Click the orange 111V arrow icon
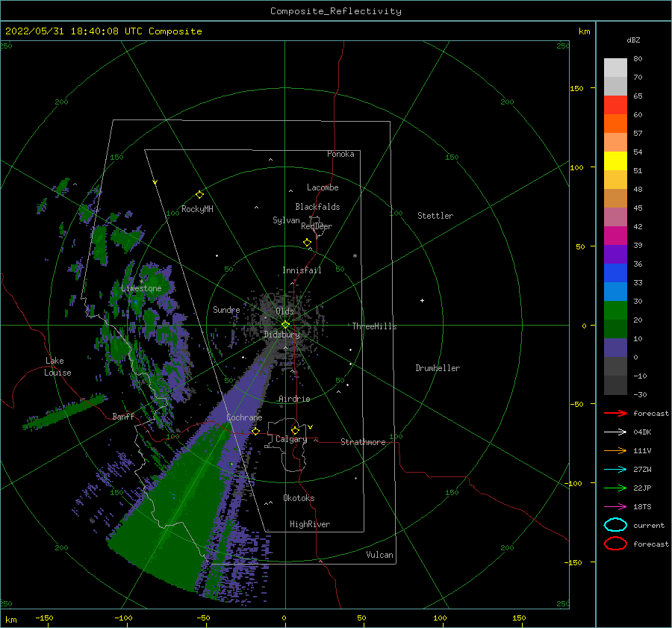This screenshot has width=672, height=628. (x=615, y=450)
